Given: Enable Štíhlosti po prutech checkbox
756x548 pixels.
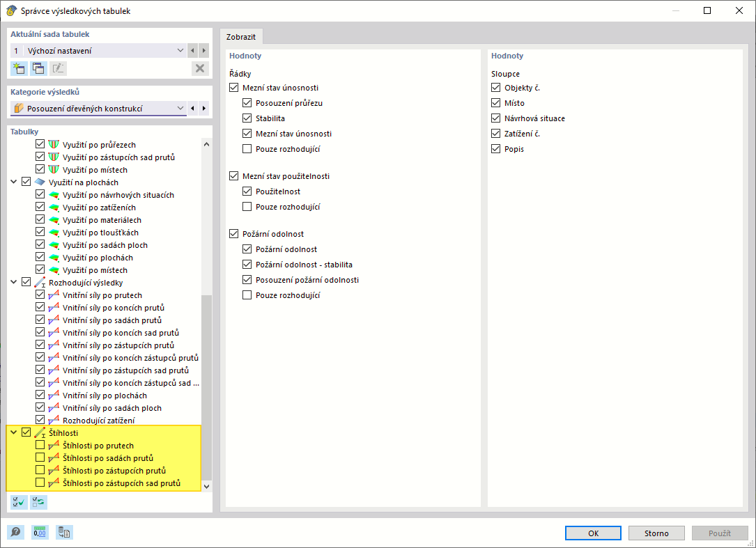Looking at the screenshot, I should 40,445.
